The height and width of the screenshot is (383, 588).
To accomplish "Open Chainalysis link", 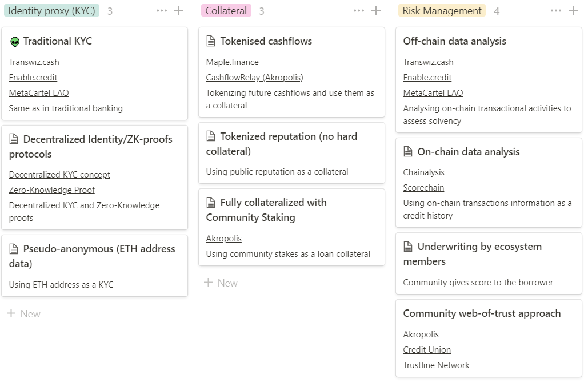I will [x=424, y=172].
